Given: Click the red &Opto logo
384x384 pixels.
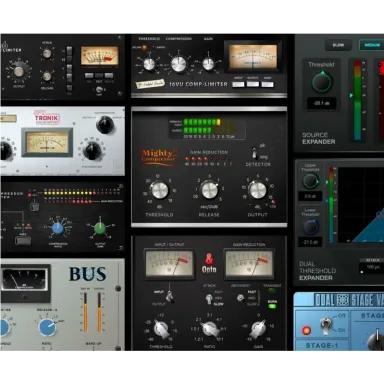Looking at the screenshot, I should click(x=209, y=263).
